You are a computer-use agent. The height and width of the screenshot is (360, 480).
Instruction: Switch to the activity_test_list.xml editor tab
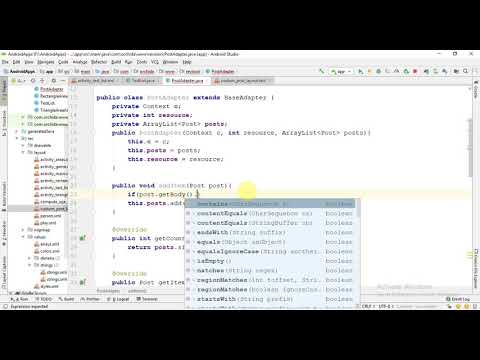point(95,81)
